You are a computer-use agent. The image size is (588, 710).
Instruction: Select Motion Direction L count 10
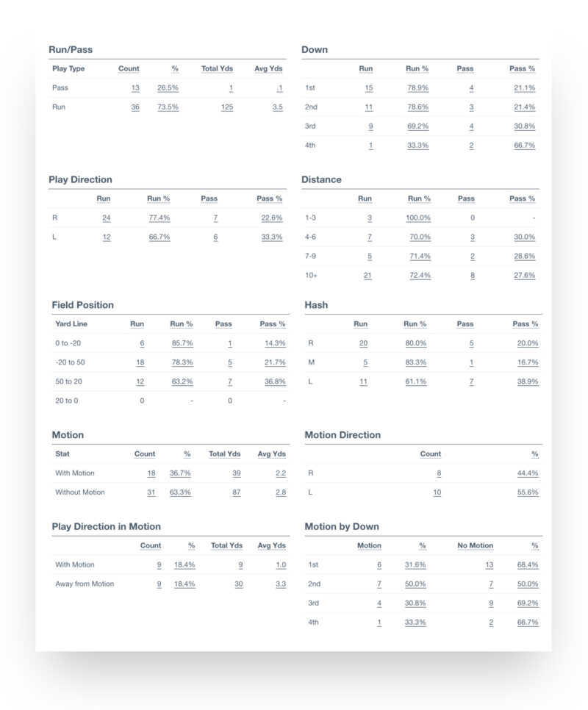pyautogui.click(x=437, y=492)
